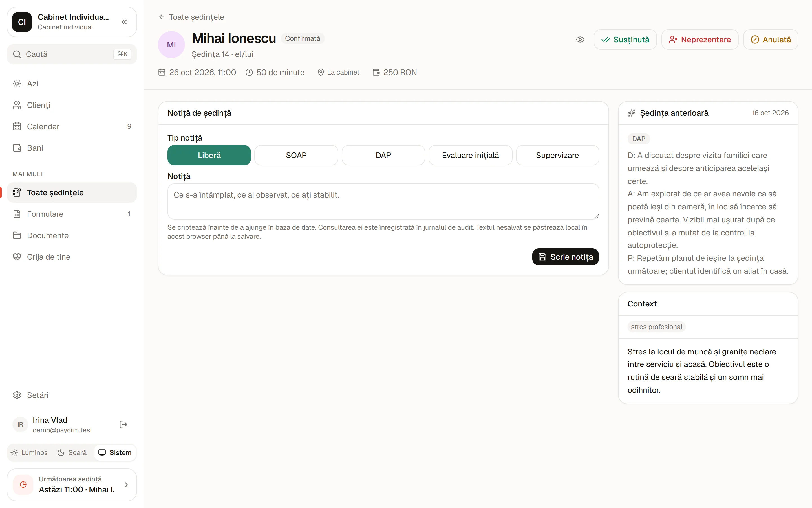Open Setări gear icon

coord(17,395)
